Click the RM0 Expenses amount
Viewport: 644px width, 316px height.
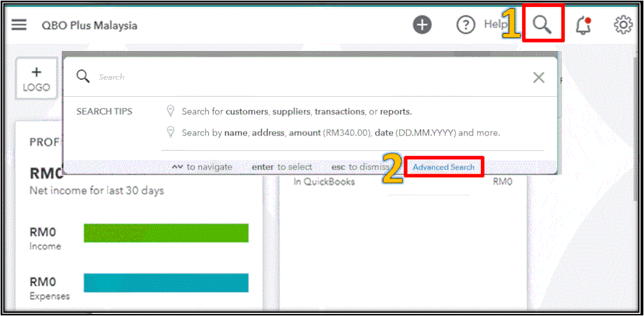(43, 282)
